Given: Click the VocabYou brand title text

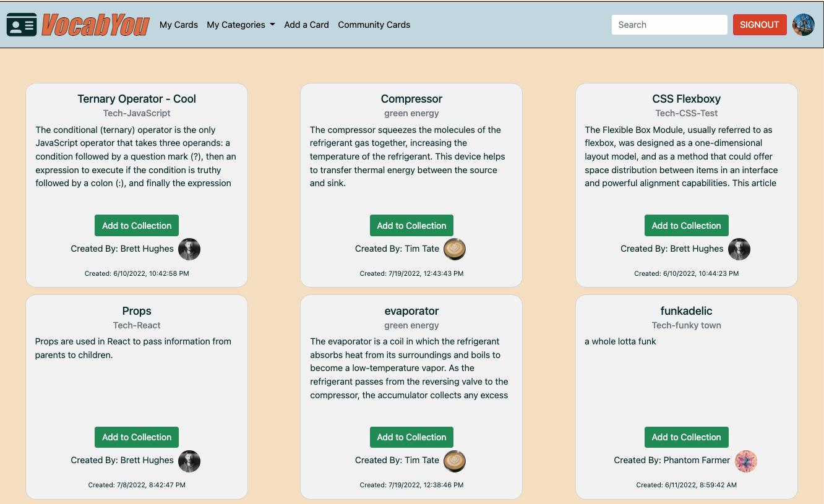Looking at the screenshot, I should [x=95, y=25].
